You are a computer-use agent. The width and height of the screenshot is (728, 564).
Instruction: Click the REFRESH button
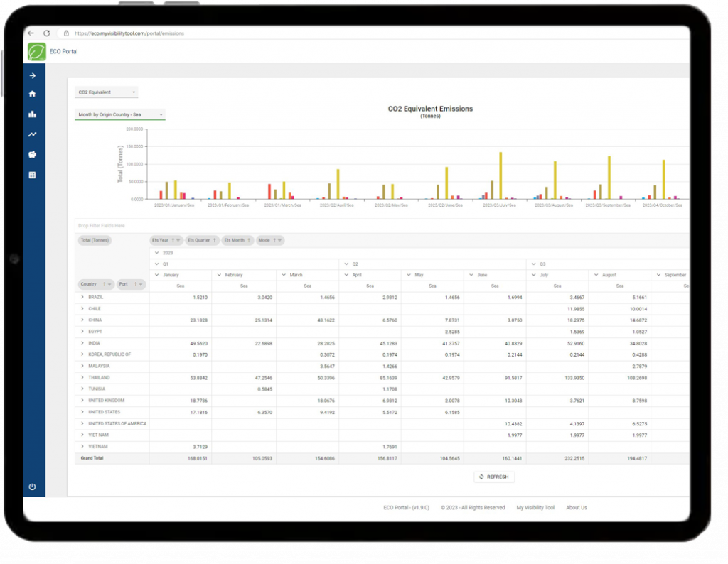click(494, 477)
